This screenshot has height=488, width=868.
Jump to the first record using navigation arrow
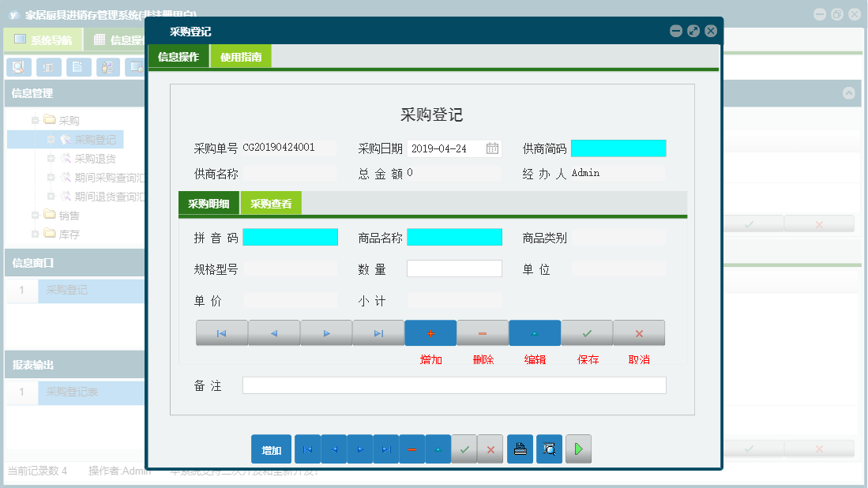pos(221,332)
